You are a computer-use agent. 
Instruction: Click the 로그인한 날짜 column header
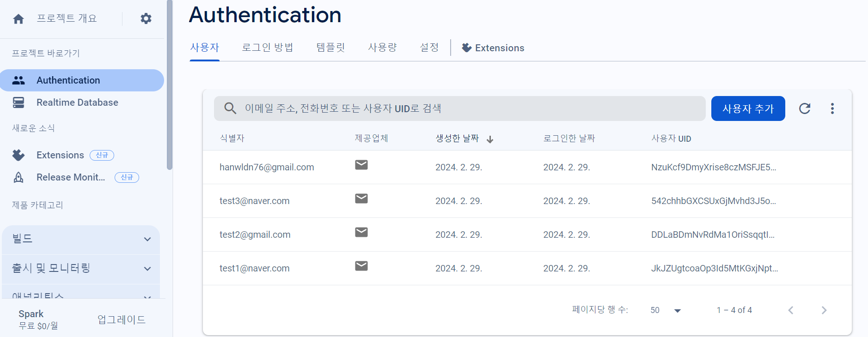(x=569, y=138)
